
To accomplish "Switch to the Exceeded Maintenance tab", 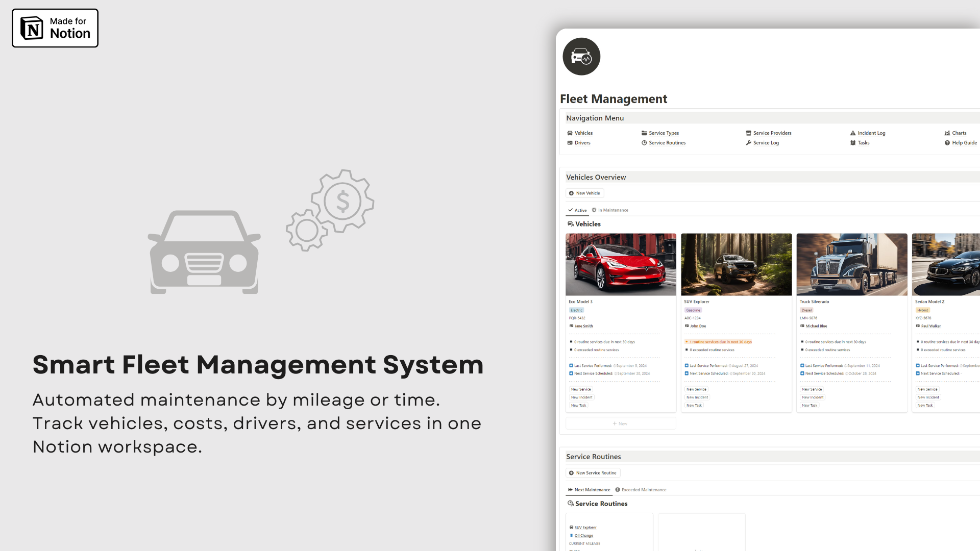I will point(644,489).
